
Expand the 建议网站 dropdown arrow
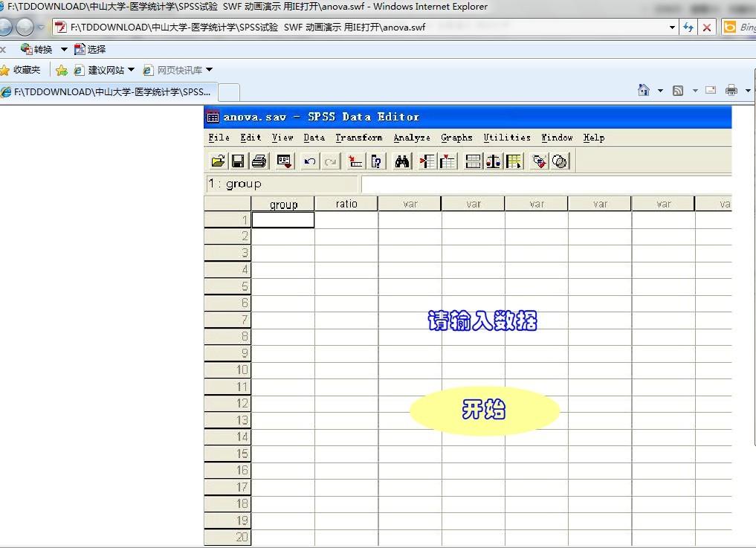[131, 70]
